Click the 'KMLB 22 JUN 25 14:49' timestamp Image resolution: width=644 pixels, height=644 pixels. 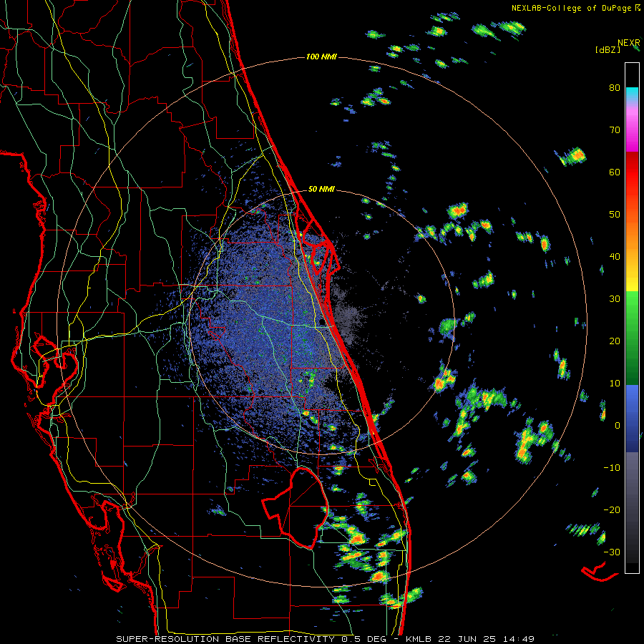[x=470, y=639]
